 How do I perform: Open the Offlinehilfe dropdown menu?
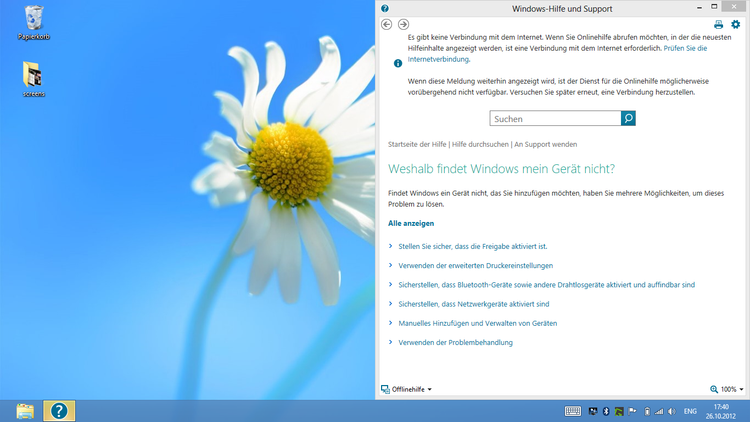407,389
